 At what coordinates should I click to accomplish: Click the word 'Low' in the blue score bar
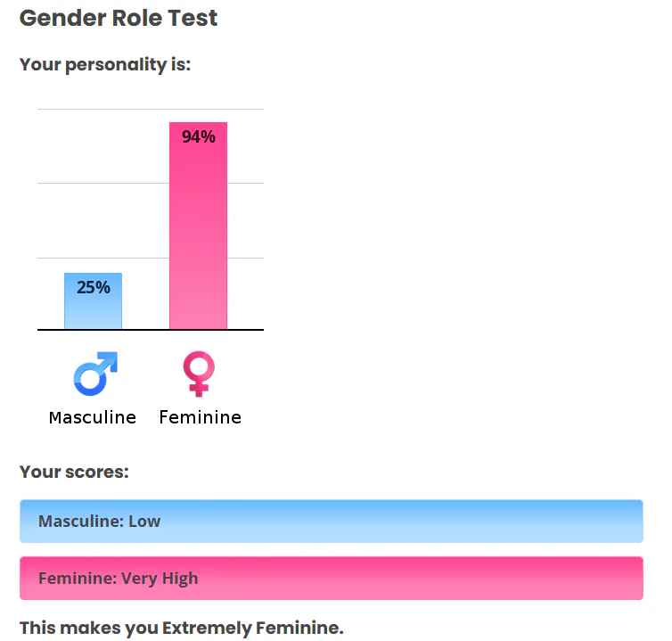[x=144, y=522]
